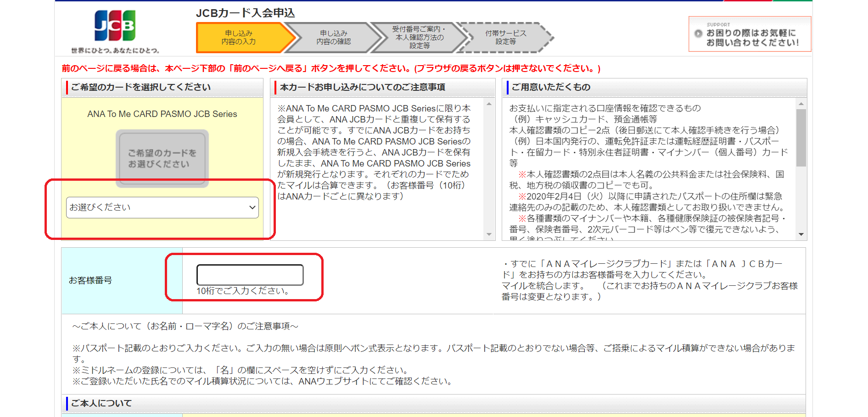Click up arrow of ご用意いただくもの scrollbar
The image size is (868, 417).
pos(801,104)
